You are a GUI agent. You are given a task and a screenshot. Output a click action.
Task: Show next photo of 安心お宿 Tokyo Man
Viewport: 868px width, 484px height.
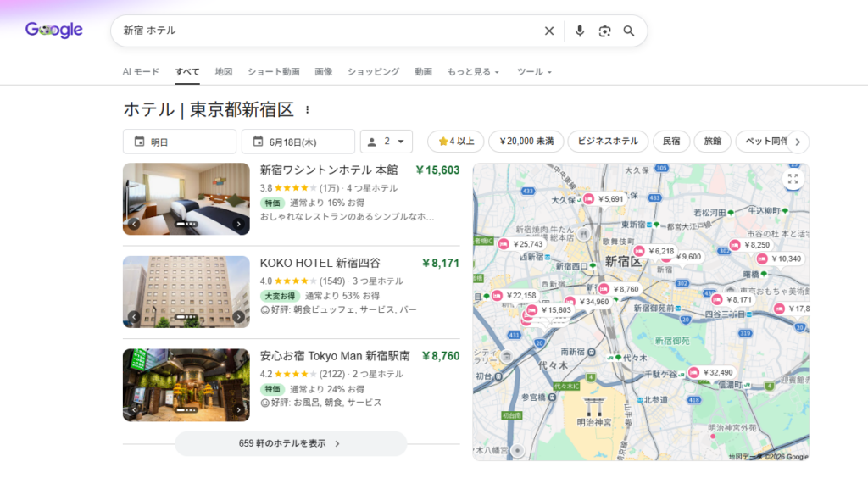pyautogui.click(x=238, y=409)
